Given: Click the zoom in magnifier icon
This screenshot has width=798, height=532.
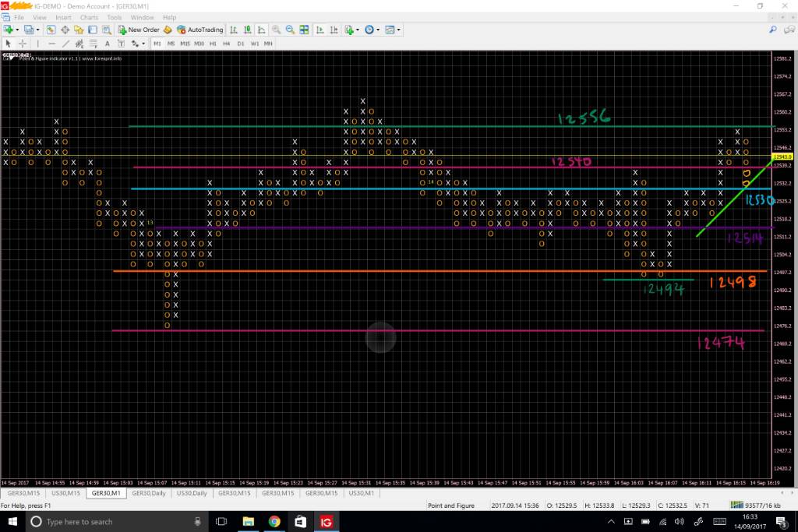Looking at the screenshot, I should click(x=276, y=30).
